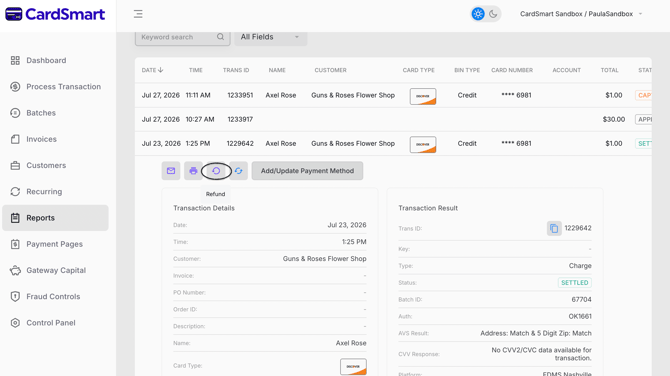The image size is (670, 376).
Task: Click the $30.00 total amount
Action: [x=614, y=120]
